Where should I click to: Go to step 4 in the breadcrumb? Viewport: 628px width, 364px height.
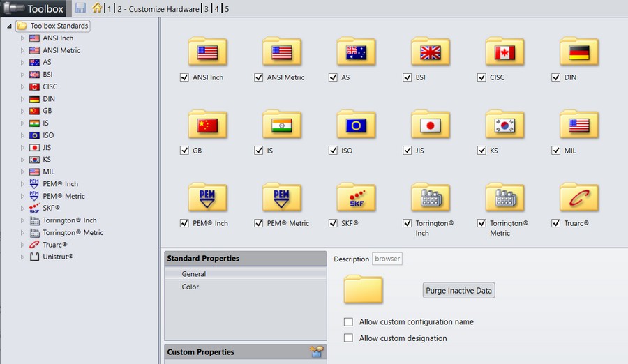pos(217,9)
